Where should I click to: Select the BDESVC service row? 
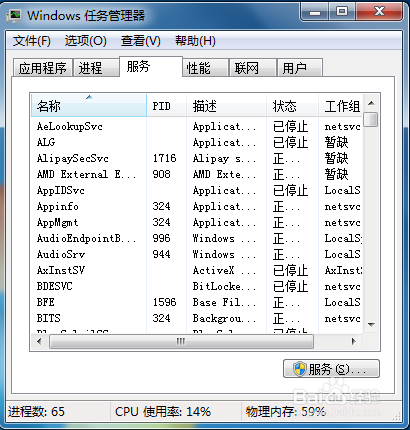click(197, 286)
